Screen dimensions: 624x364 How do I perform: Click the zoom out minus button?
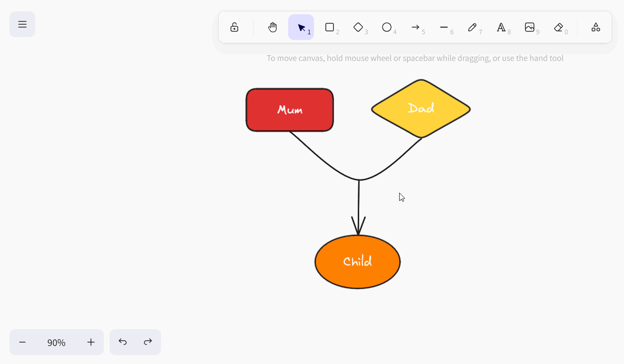(22, 342)
